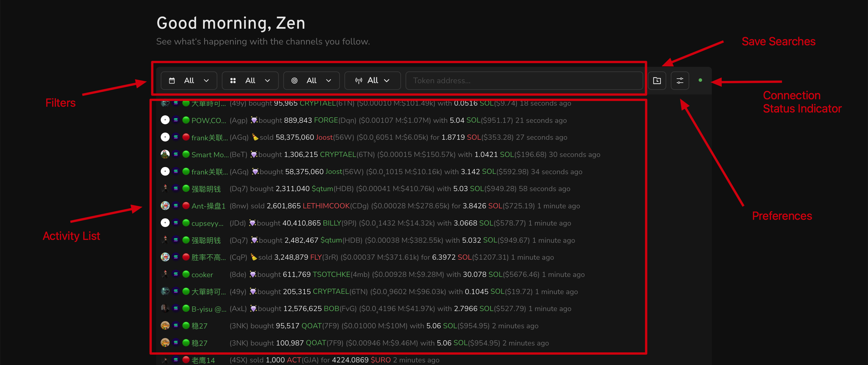The image size is (868, 365).
Task: Click the green connection status dot
Action: click(x=700, y=80)
